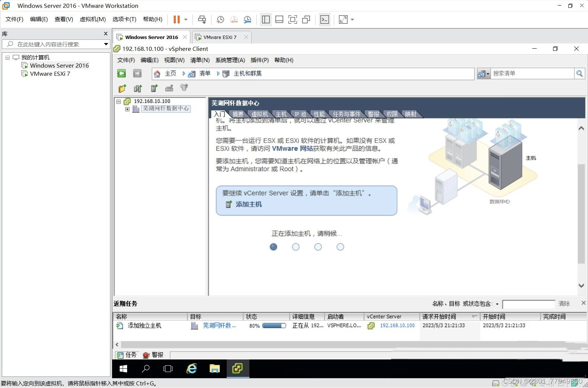Screen dimensions: 588x388
Task: Open vSphere Client 清单(N) menu
Action: coord(200,60)
